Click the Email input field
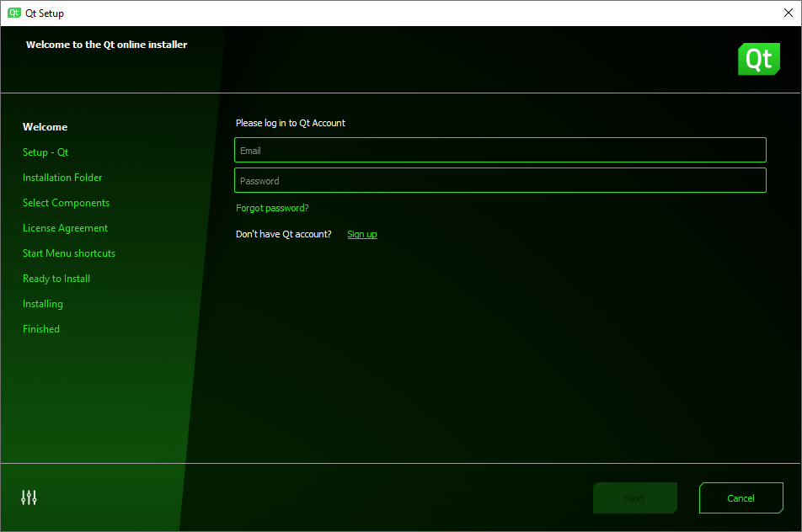 point(500,150)
